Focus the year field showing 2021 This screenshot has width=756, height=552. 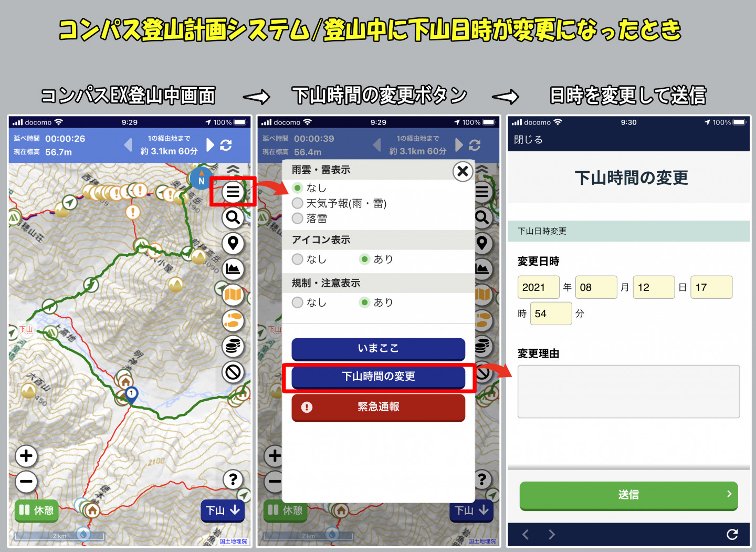click(538, 287)
